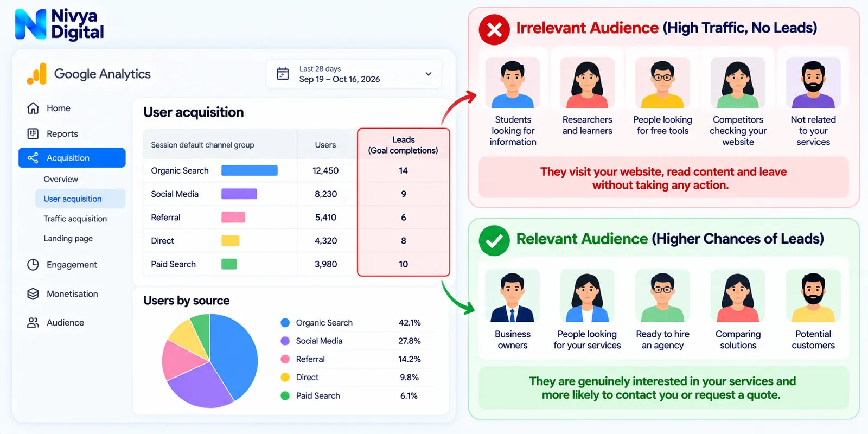Screen dimensions: 868x434
Task: Click the Direct row in channel table
Action: 296,241
